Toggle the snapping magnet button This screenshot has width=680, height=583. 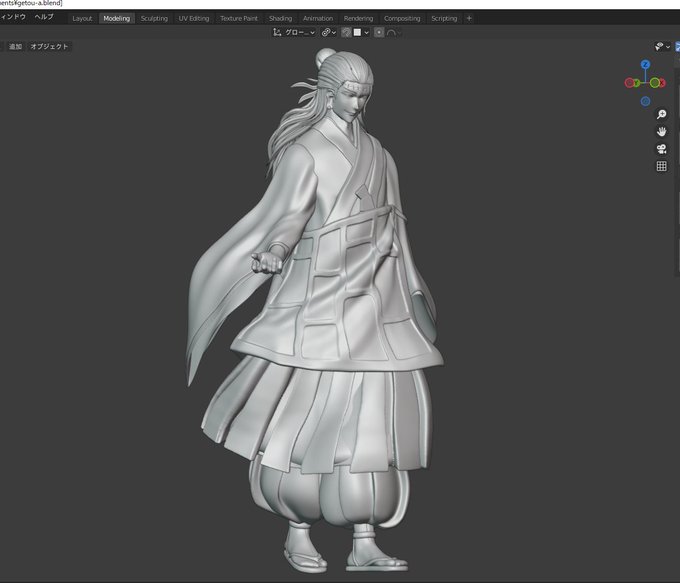click(x=346, y=33)
